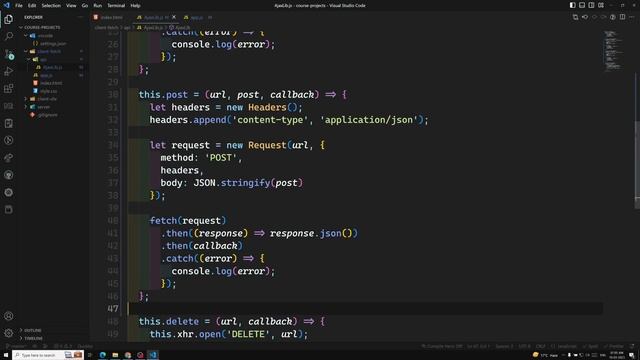Open style.css in Explorer tree
The image size is (640, 360).
coord(49,91)
